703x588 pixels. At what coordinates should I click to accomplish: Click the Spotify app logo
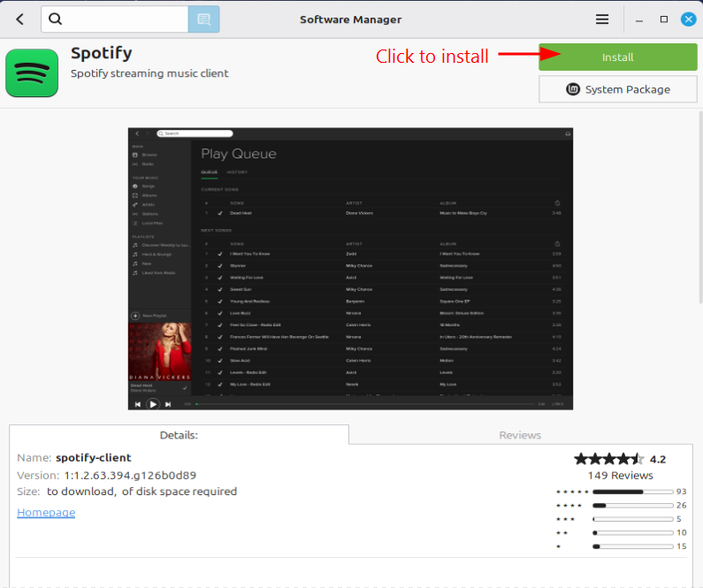pyautogui.click(x=32, y=73)
